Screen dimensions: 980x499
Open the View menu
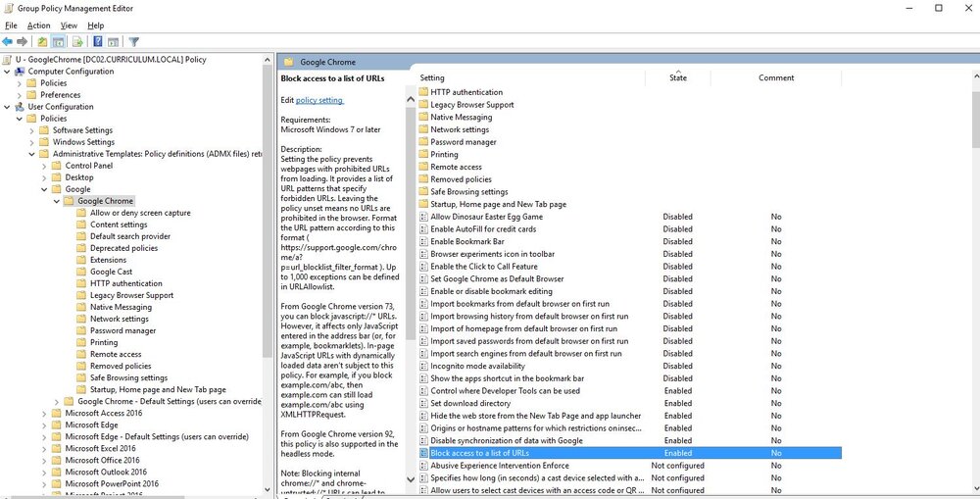coord(69,25)
